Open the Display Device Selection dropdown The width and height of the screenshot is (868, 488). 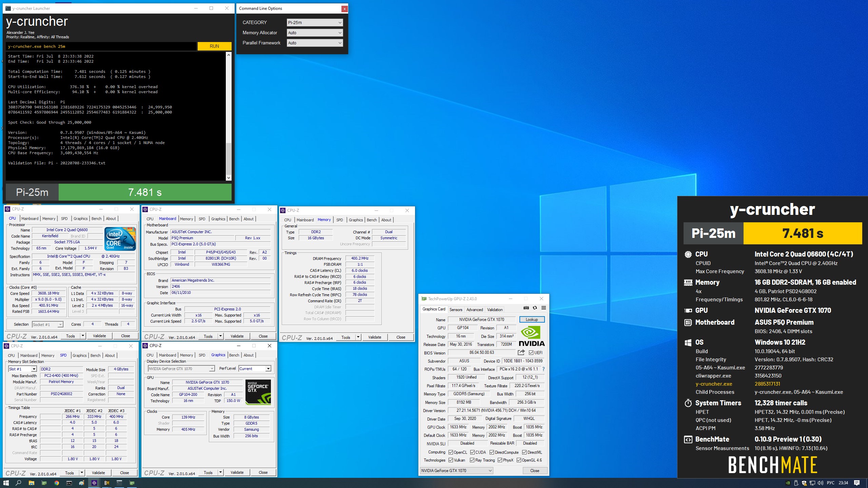pyautogui.click(x=181, y=369)
